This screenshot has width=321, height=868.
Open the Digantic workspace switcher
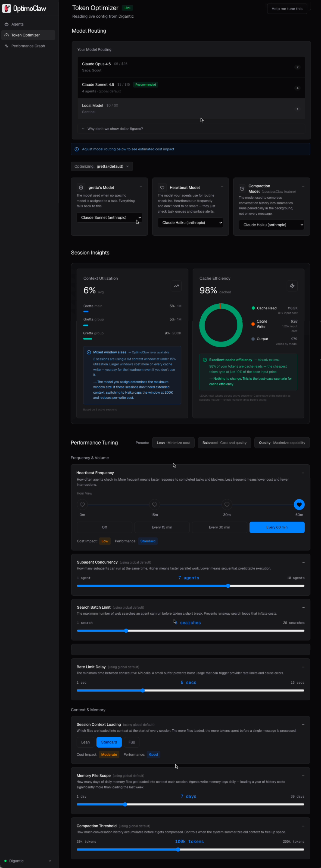(28, 861)
